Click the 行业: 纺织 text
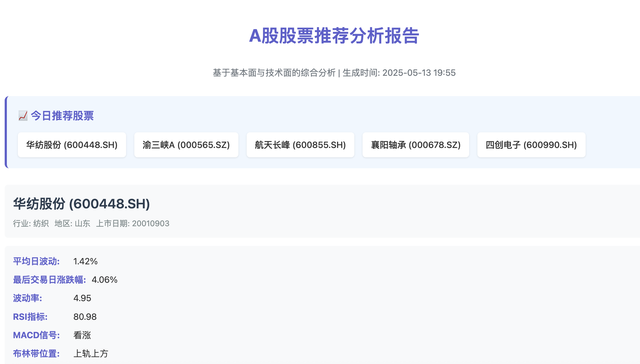 pyautogui.click(x=31, y=223)
